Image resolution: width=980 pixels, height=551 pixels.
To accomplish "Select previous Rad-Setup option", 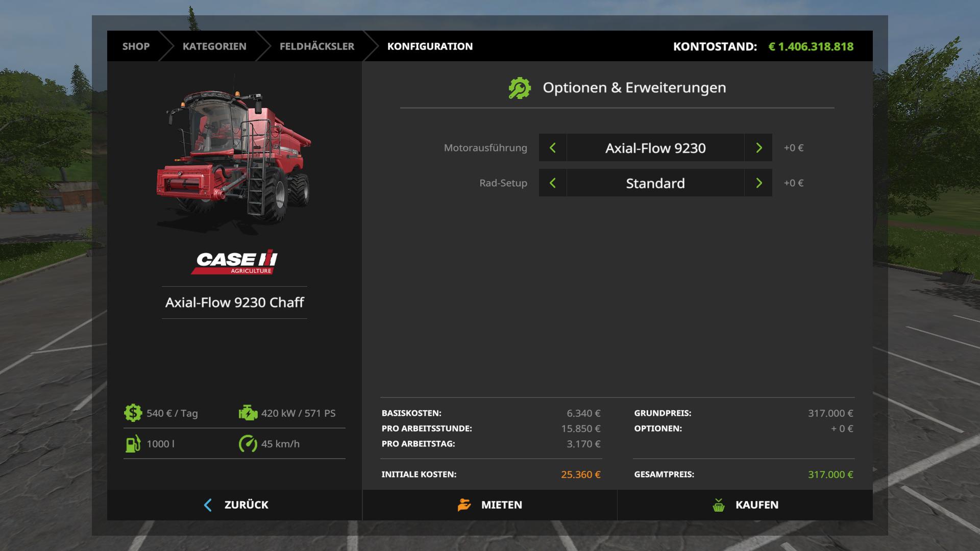I will click(x=552, y=183).
